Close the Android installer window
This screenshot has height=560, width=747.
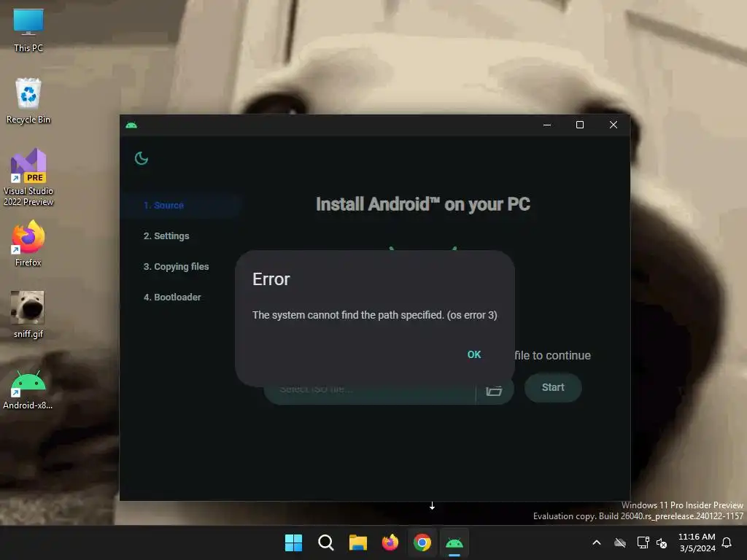point(613,125)
